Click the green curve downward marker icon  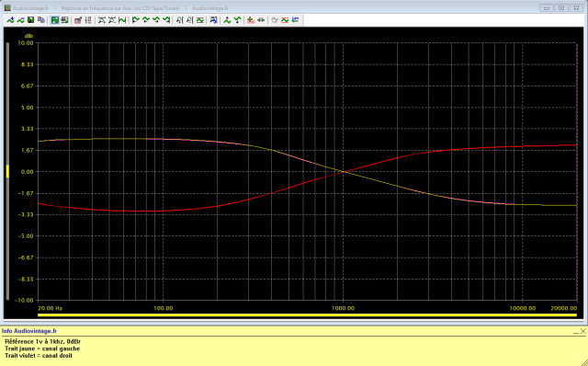coord(237,20)
